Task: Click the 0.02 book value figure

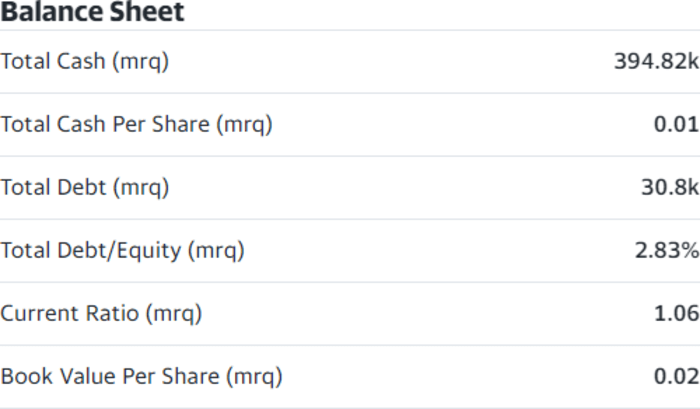Action: 676,376
